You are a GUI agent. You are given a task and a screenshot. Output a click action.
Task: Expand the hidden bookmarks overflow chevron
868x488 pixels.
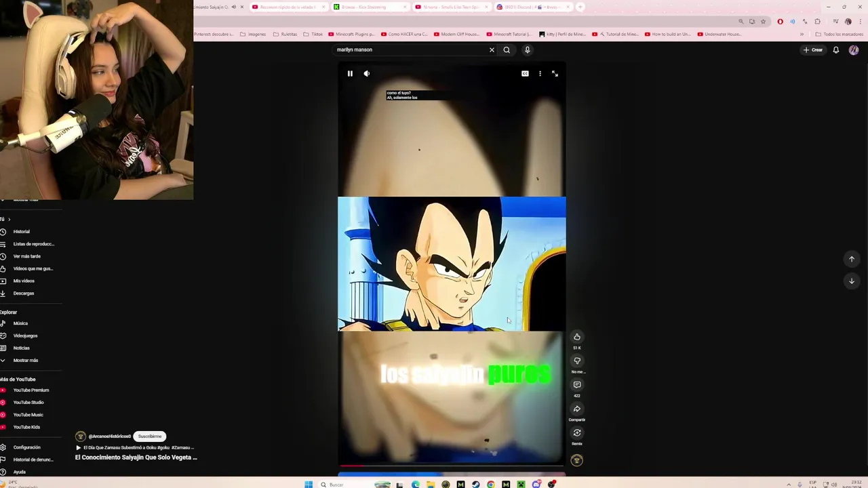coord(802,34)
